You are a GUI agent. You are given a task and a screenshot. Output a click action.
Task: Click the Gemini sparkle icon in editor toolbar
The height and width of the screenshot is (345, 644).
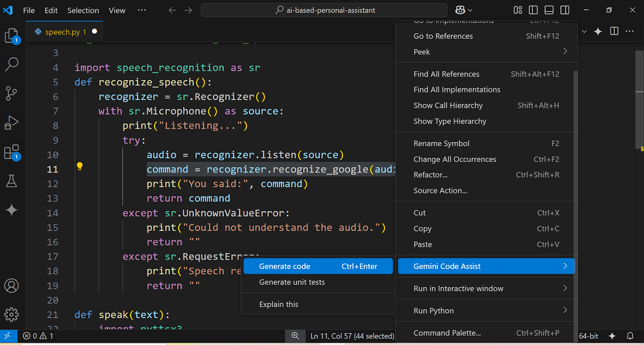point(598,32)
